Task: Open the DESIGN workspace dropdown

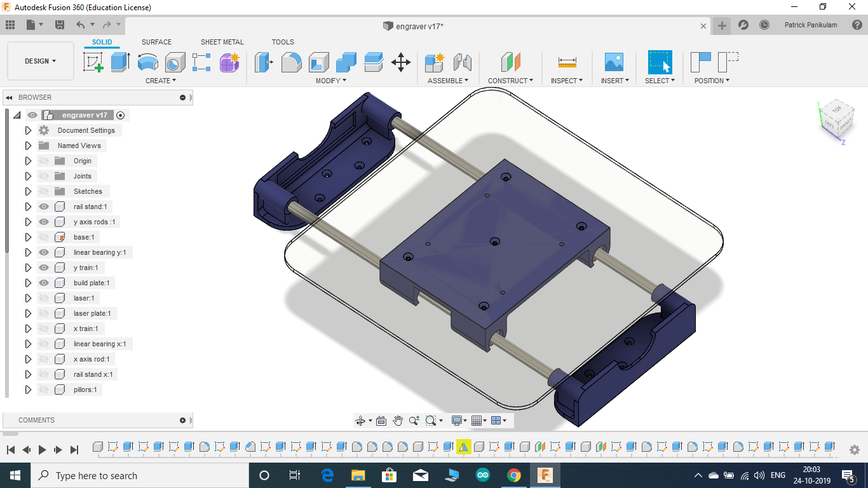Action: 41,61
